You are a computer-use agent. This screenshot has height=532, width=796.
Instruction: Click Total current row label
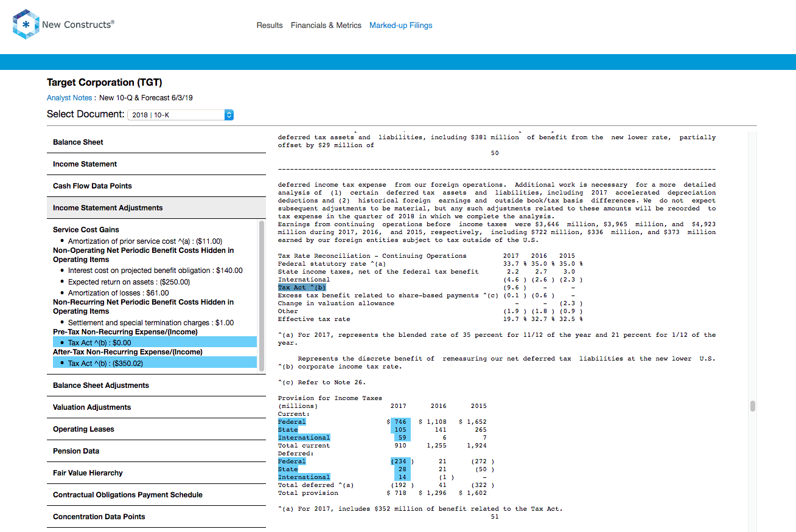[304, 446]
